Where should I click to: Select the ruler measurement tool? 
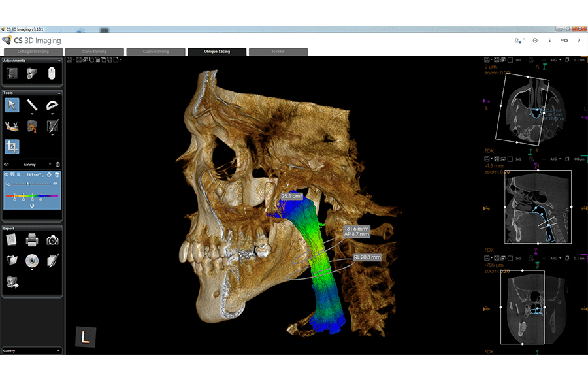point(32,105)
